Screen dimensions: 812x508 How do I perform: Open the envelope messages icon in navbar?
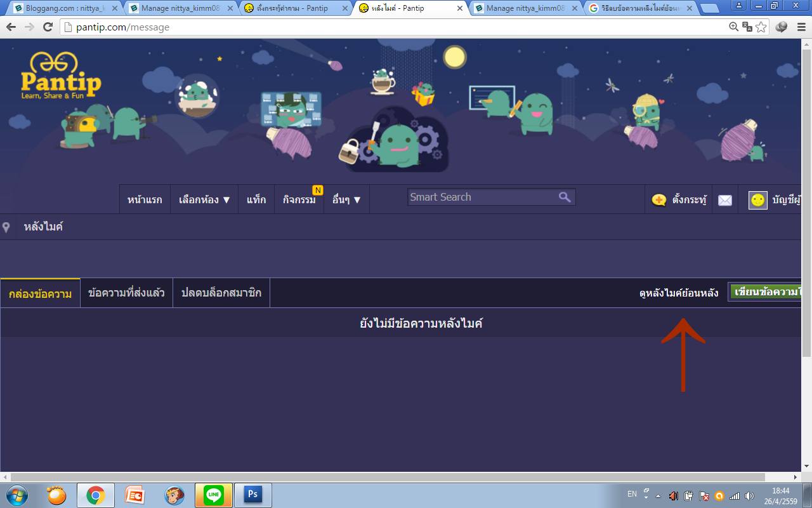click(x=725, y=200)
